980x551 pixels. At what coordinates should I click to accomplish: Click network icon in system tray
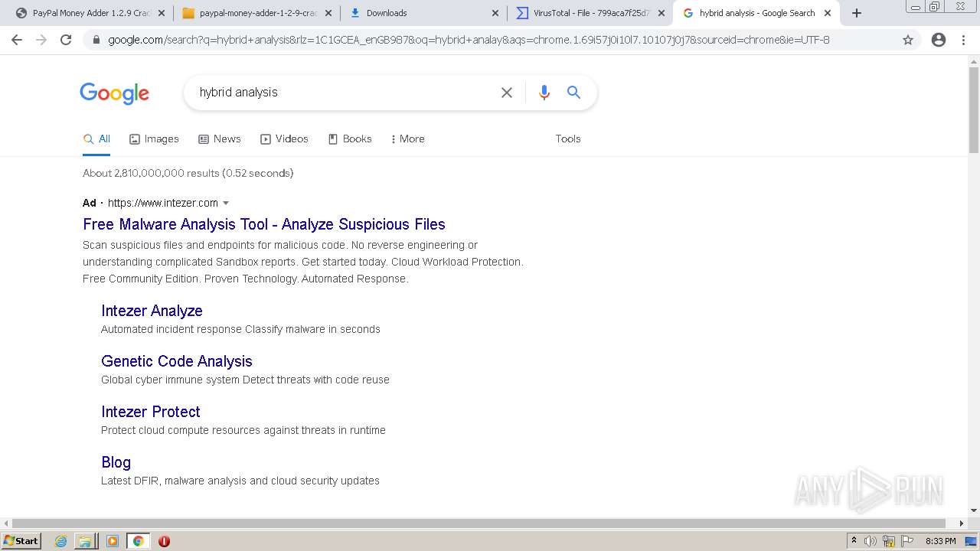(x=889, y=541)
